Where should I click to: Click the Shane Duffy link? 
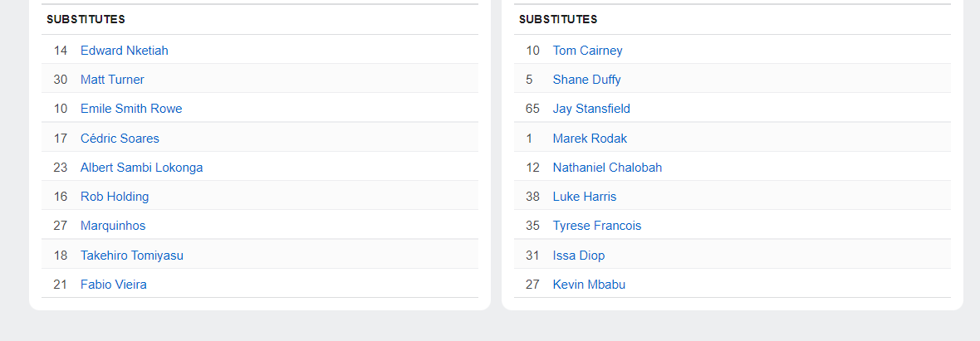(x=586, y=80)
